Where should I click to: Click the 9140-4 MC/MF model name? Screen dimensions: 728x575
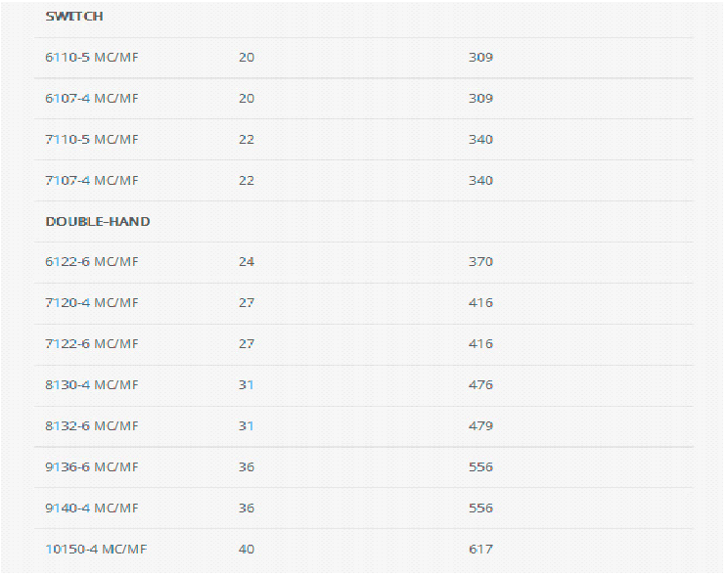92,509
